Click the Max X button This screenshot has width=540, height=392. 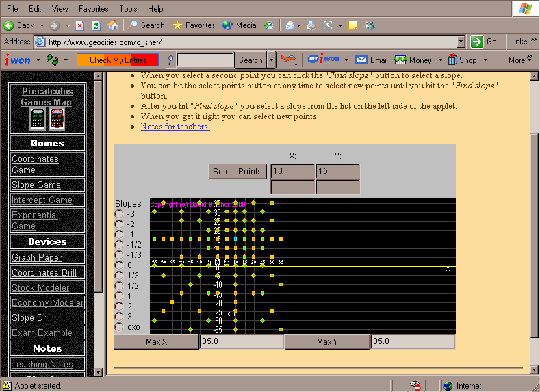point(156,342)
